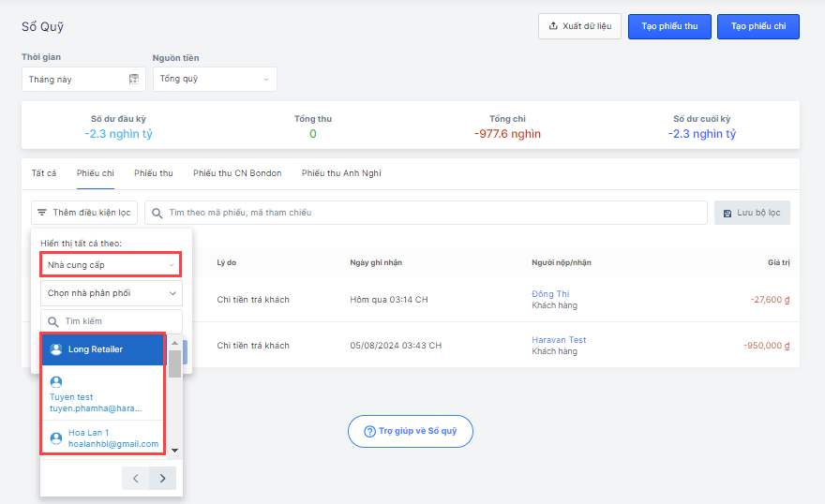This screenshot has height=504, width=825.
Task: Click the Tạo phiếu chi button
Action: pos(757,26)
